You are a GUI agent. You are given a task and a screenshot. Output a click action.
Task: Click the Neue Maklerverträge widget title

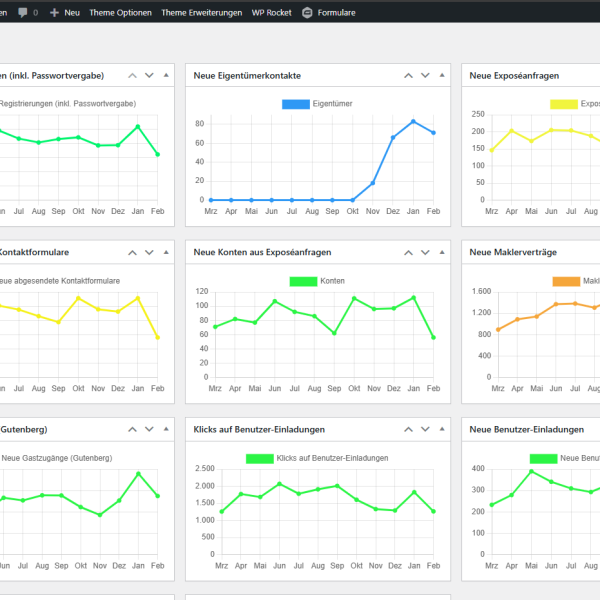[x=513, y=253]
